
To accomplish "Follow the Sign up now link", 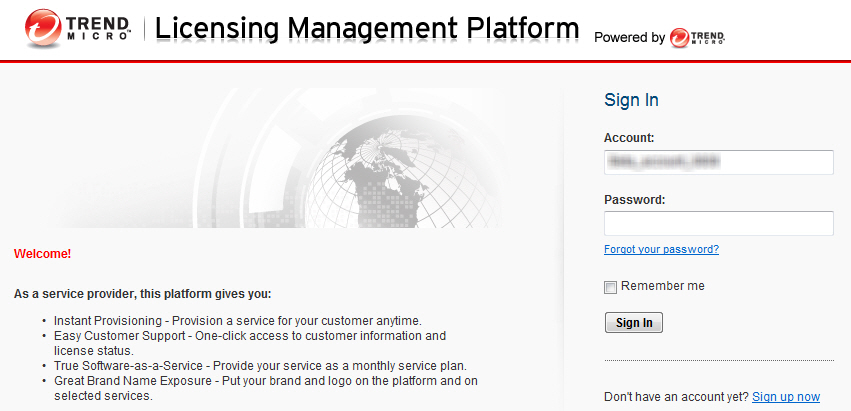I will click(785, 397).
